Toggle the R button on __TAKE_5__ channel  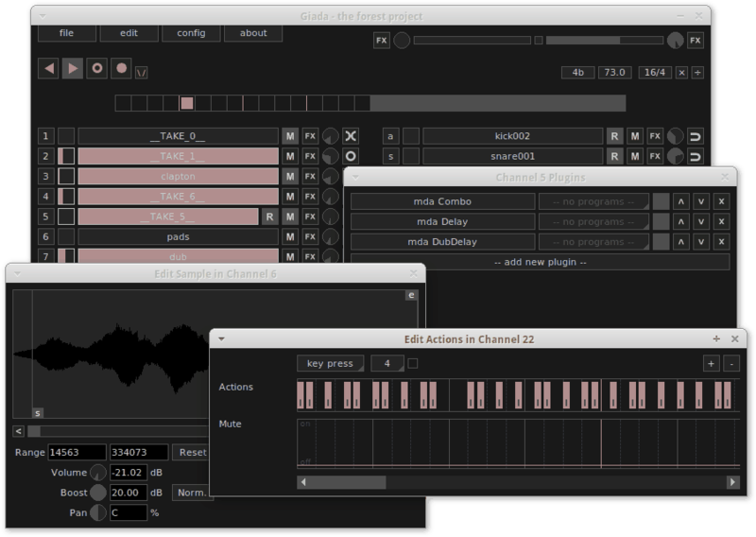(269, 217)
